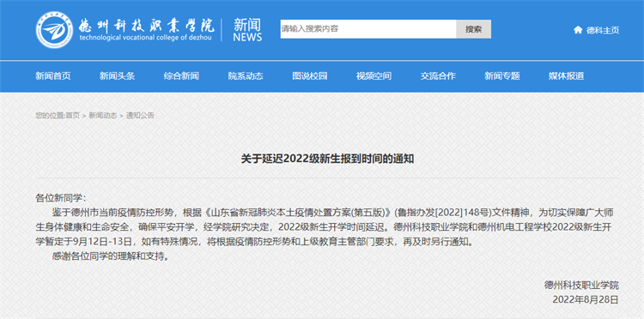Click the 新闻 NEWS header label
Viewport: 644px width, 319px height.
pyautogui.click(x=247, y=30)
